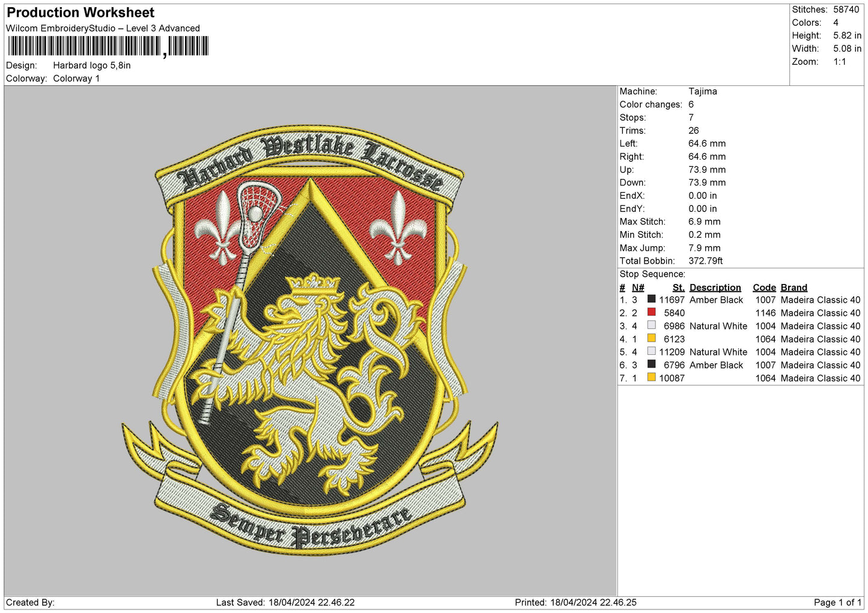The image size is (868, 613).
Task: Click the St. column header
Action: (x=679, y=288)
